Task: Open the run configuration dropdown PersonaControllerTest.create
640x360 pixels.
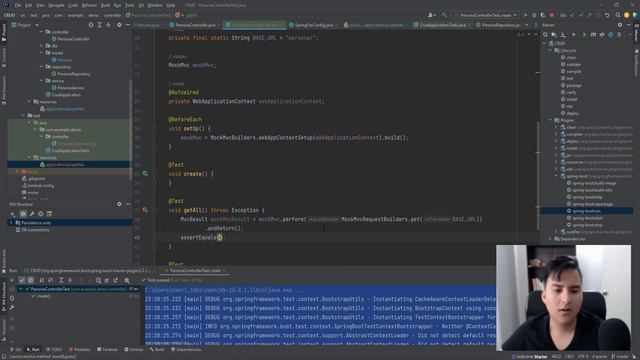Action: pos(486,15)
